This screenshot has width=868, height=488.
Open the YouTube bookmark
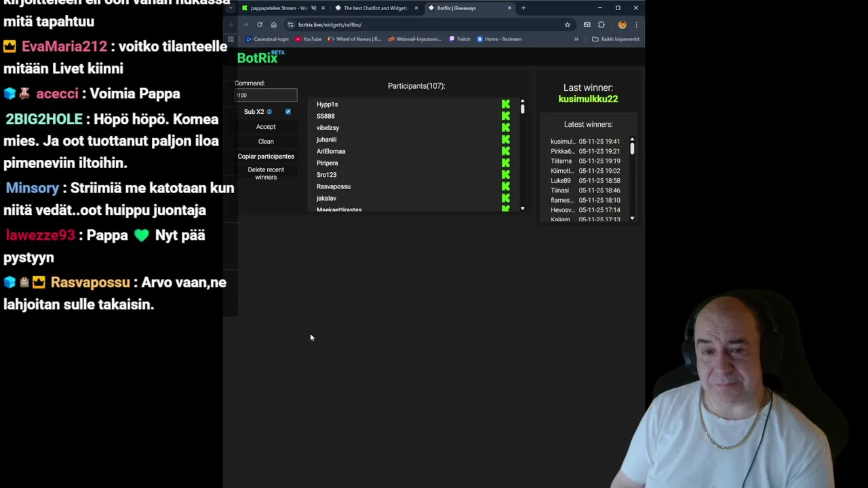coord(309,39)
